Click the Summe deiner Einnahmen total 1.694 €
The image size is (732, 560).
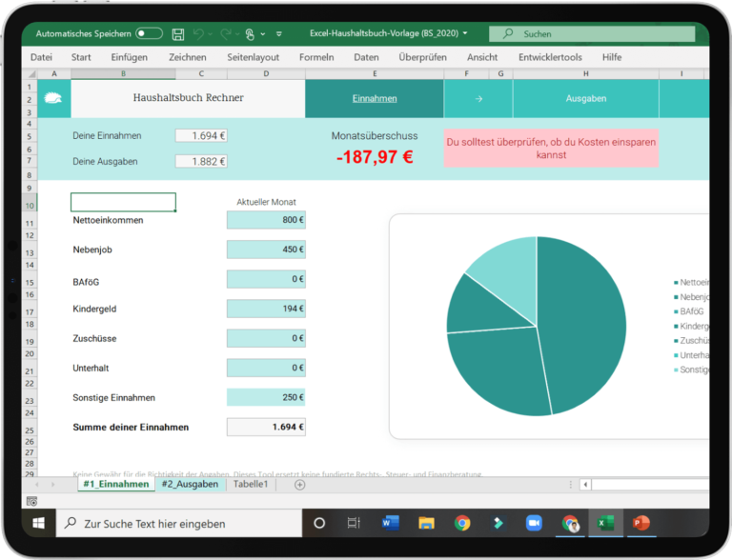[266, 427]
